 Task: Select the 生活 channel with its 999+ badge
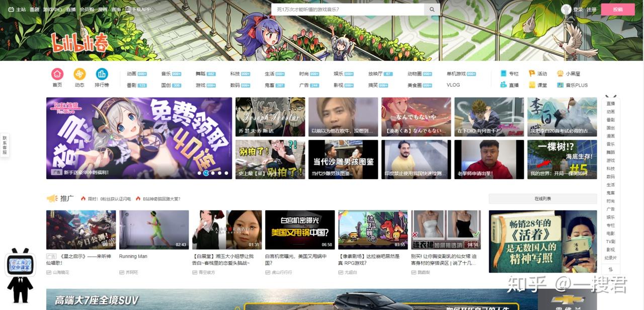click(275, 73)
